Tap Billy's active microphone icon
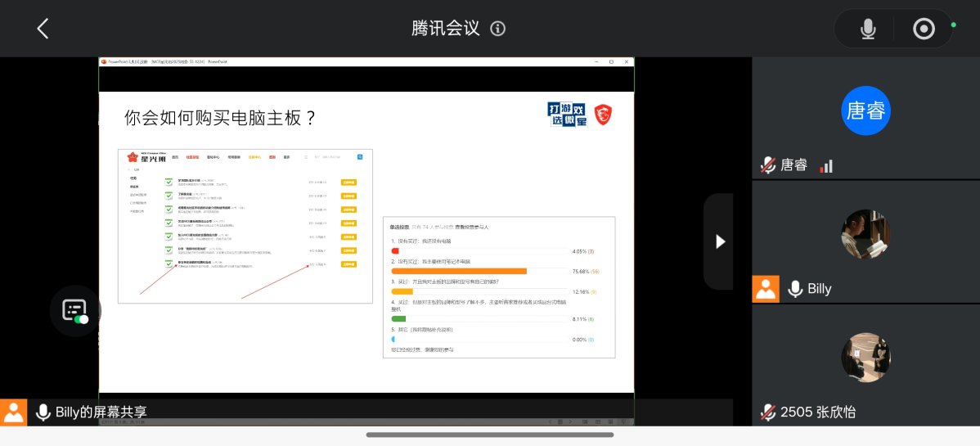Viewport: 980px width, 446px height. [794, 289]
